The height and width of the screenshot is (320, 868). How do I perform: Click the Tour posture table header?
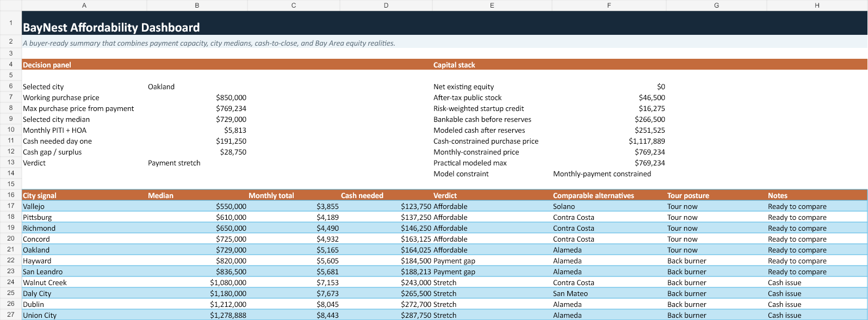click(x=716, y=195)
